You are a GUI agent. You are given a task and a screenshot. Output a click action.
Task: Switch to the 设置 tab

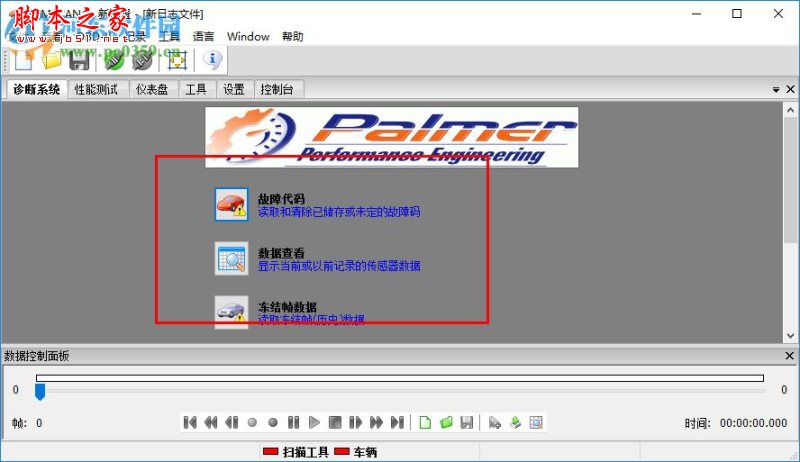point(234,90)
